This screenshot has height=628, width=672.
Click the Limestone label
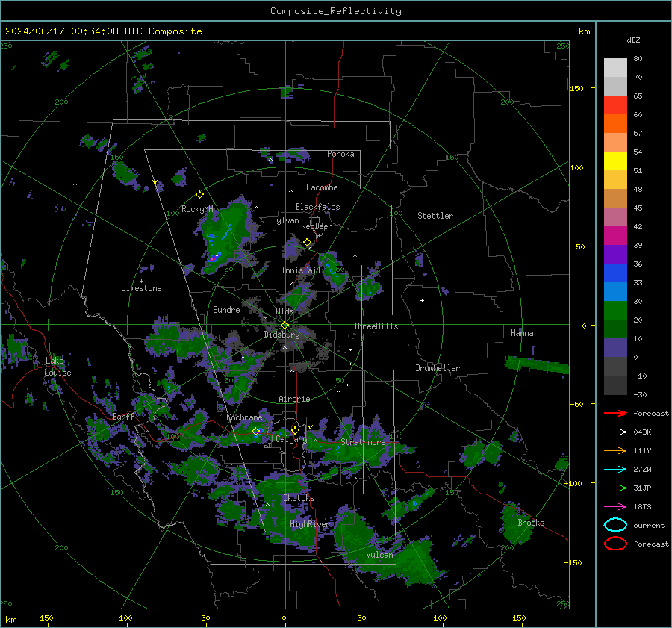point(141,288)
